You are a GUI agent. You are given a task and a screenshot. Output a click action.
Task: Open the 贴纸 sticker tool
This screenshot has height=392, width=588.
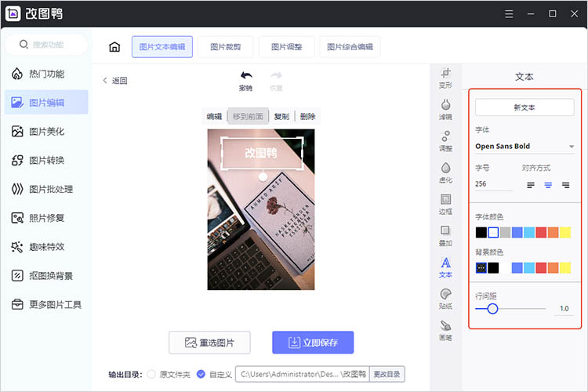tap(445, 299)
